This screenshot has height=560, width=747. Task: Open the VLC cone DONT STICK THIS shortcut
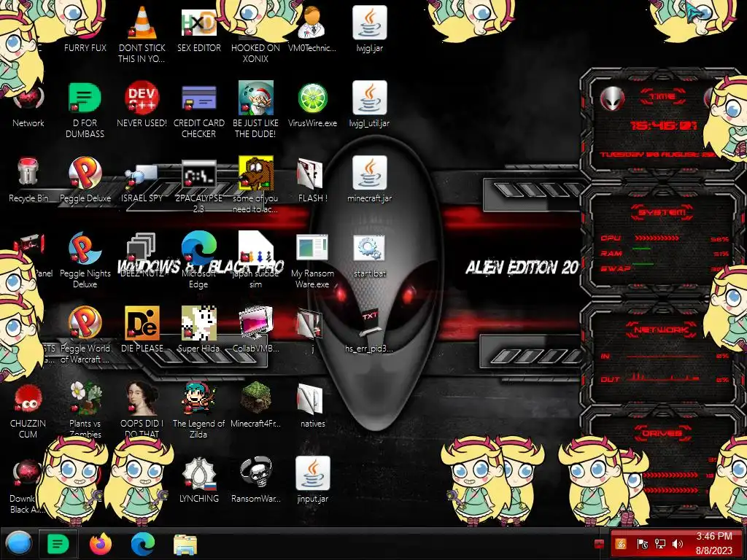142,23
